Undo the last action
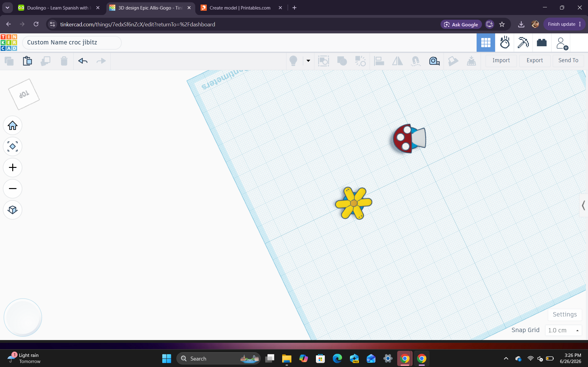 click(83, 61)
